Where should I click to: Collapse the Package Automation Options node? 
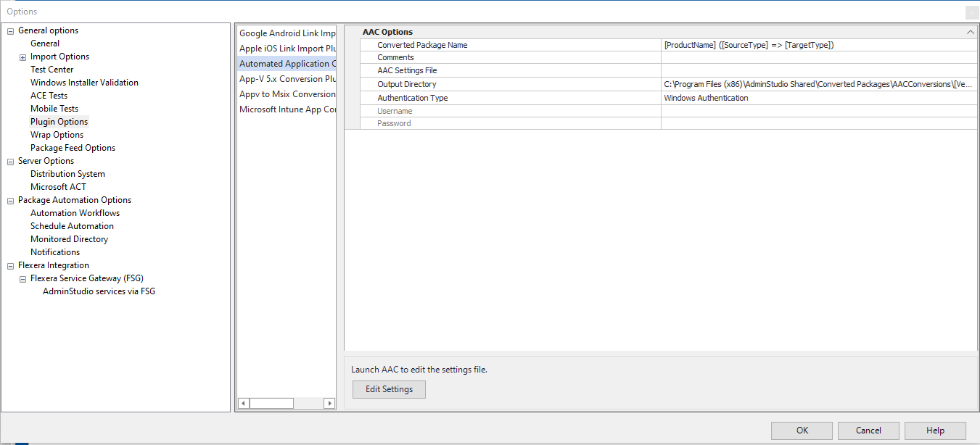tap(10, 200)
